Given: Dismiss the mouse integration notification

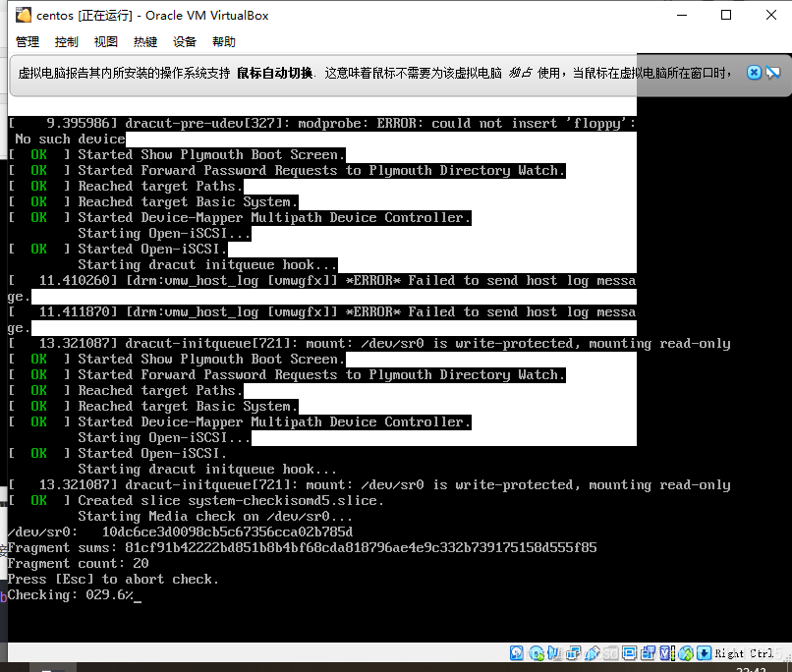Looking at the screenshot, I should pos(754,73).
